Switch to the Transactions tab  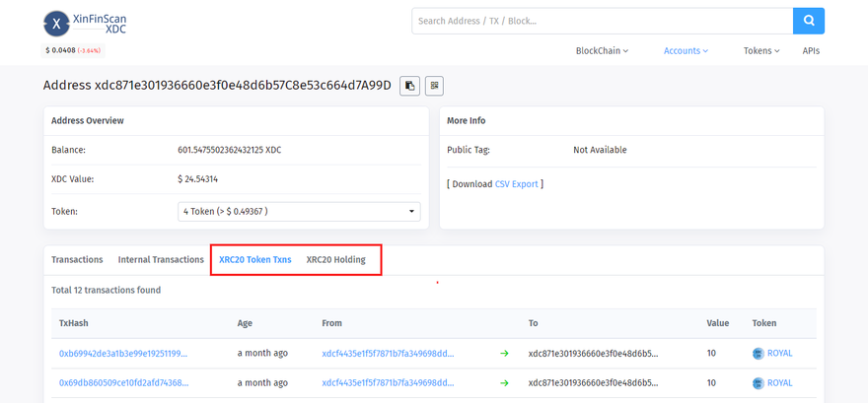(77, 260)
